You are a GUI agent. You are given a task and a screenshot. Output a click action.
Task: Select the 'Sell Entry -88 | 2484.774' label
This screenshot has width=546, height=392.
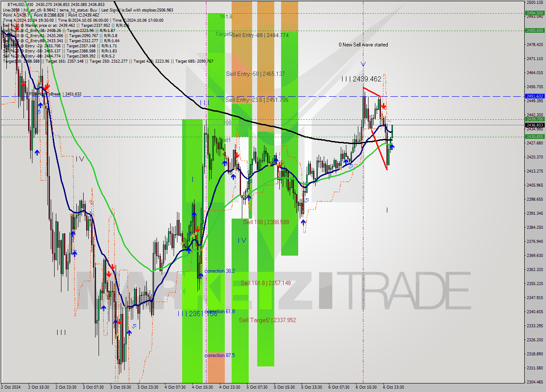[260, 35]
